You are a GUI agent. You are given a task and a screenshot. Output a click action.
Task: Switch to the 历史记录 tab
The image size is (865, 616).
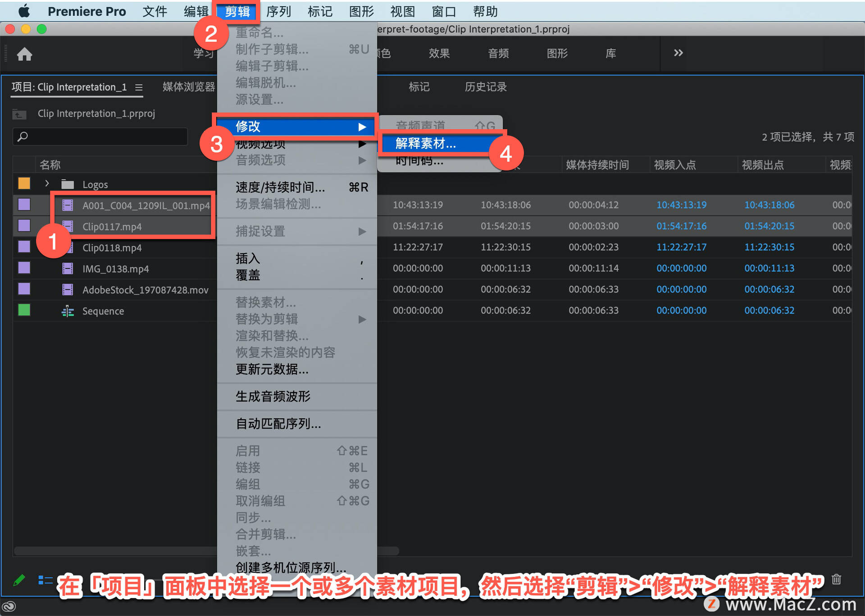coord(485,87)
